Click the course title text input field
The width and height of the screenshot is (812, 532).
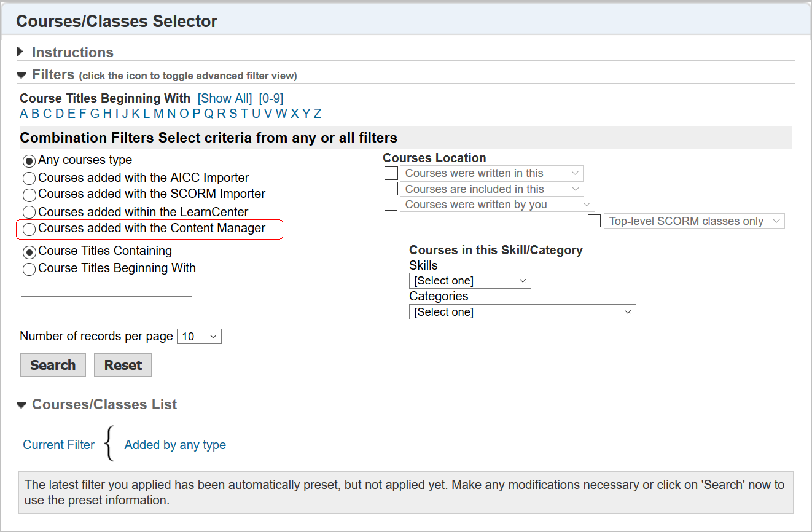pyautogui.click(x=106, y=288)
